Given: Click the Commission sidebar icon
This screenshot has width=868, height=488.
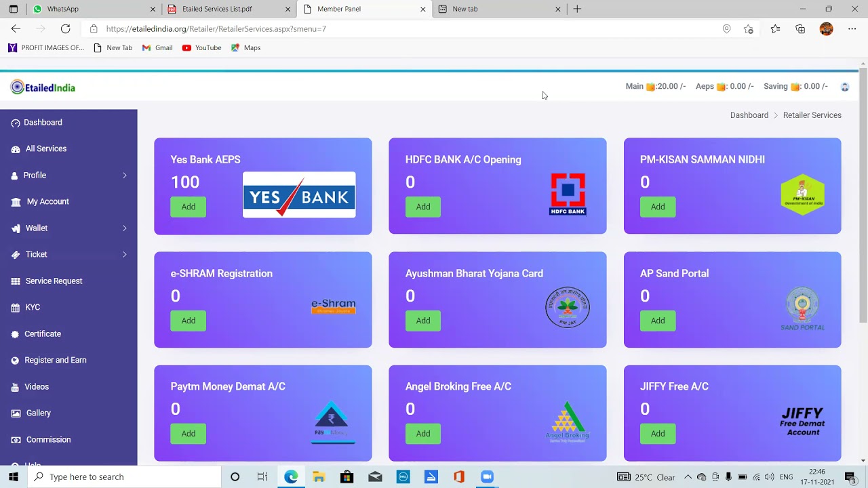Looking at the screenshot, I should 16,440.
